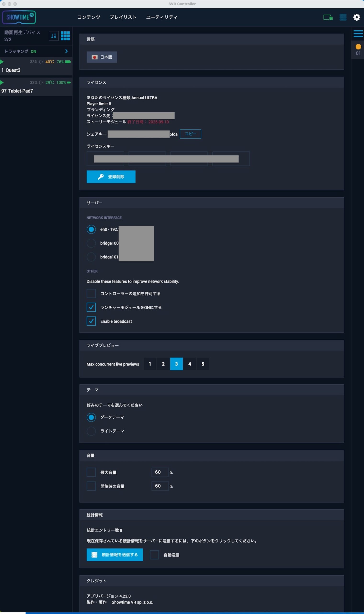Set max concurrent live previews to 5
The width and height of the screenshot is (364, 614).
click(x=203, y=364)
